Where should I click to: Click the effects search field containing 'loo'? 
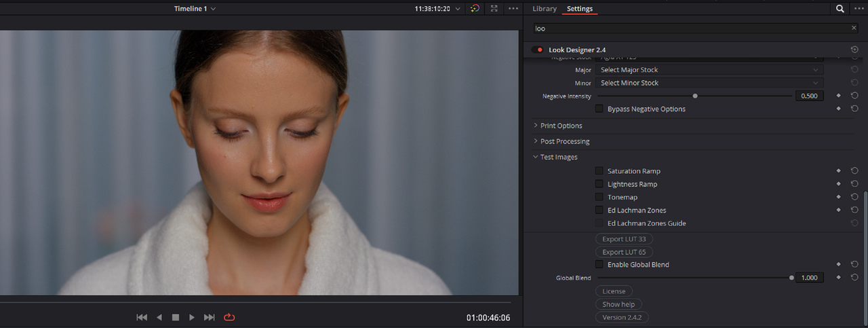click(x=696, y=29)
